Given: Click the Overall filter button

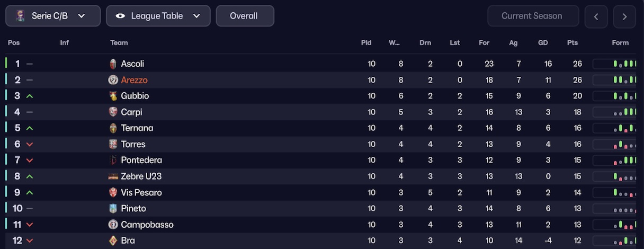Looking at the screenshot, I should (245, 16).
